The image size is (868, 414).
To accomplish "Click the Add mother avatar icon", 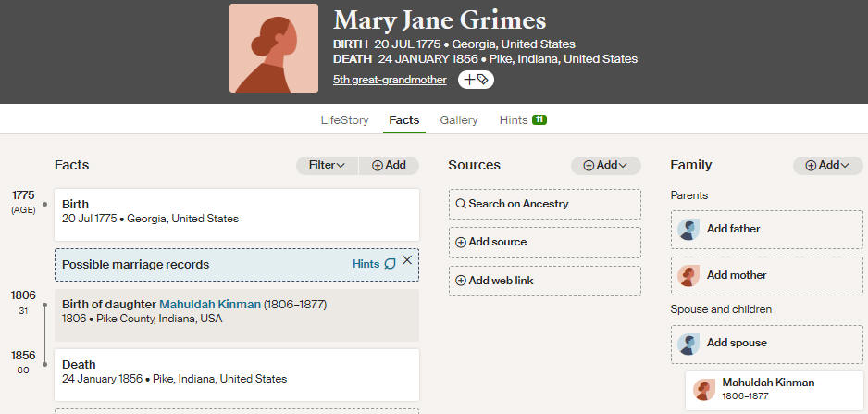I will point(688,275).
